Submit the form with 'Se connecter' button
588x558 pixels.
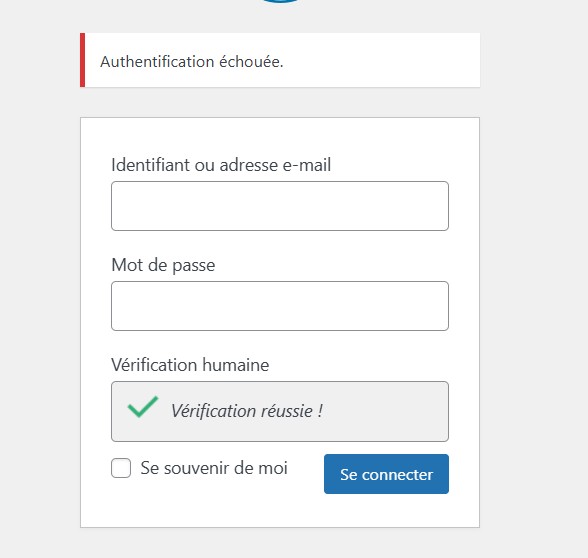[386, 474]
